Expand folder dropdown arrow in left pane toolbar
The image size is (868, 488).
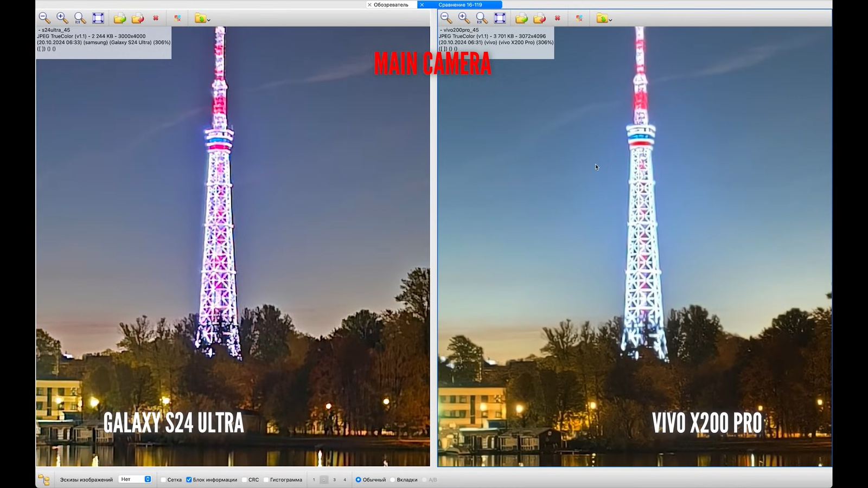coord(209,20)
